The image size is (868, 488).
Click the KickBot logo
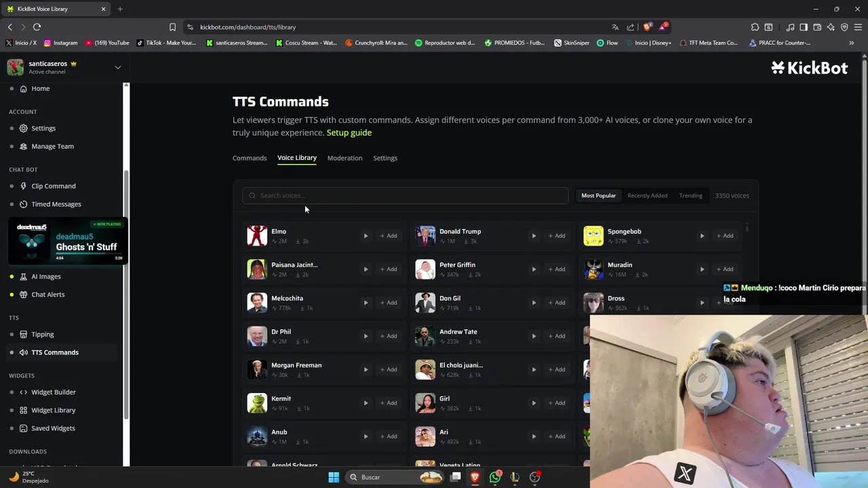click(810, 68)
